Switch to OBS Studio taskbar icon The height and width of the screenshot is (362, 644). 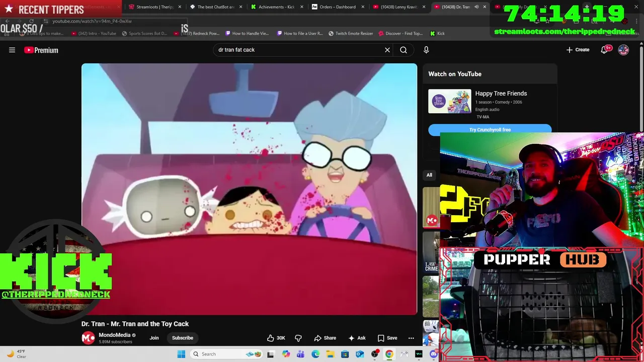375,354
